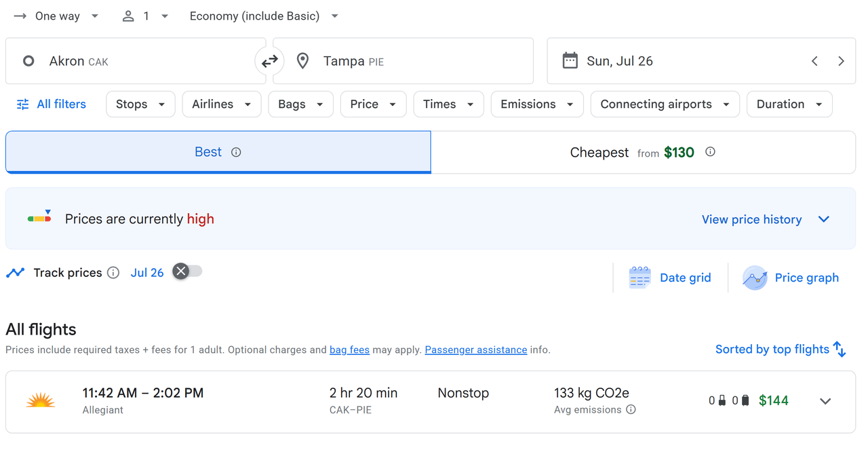Click the sort arrows icon
Image resolution: width=868 pixels, height=450 pixels.
coord(840,350)
